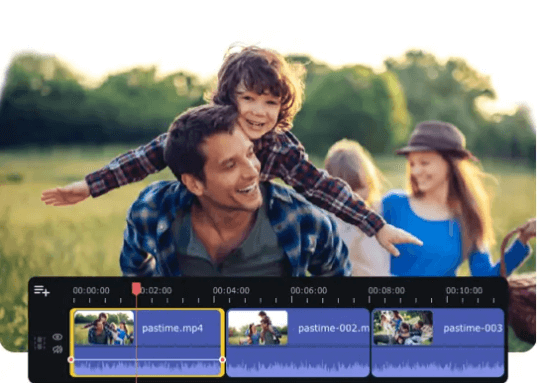The image size is (539, 383).
Task: Click the add track icon
Action: [x=42, y=291]
